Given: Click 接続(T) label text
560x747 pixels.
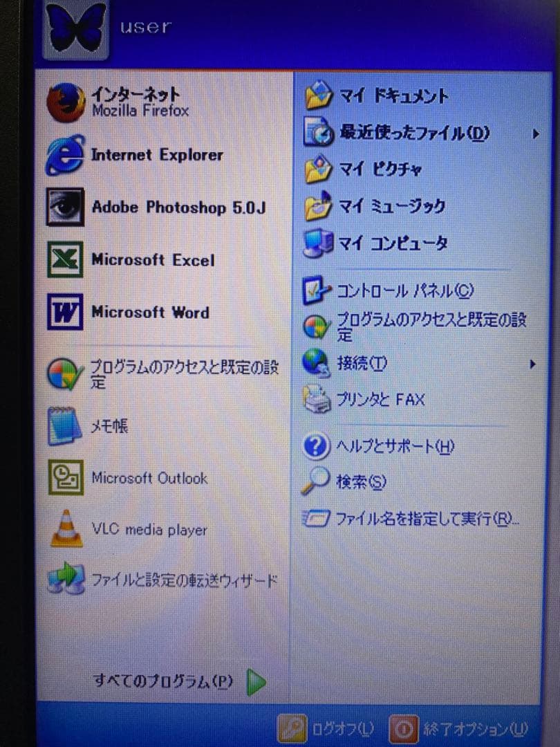Looking at the screenshot, I should (362, 364).
